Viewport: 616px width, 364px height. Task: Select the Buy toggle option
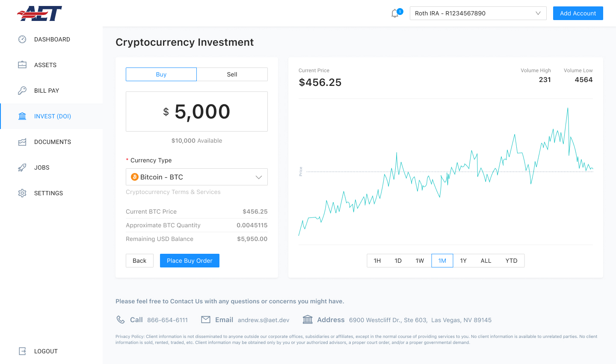pyautogui.click(x=161, y=74)
